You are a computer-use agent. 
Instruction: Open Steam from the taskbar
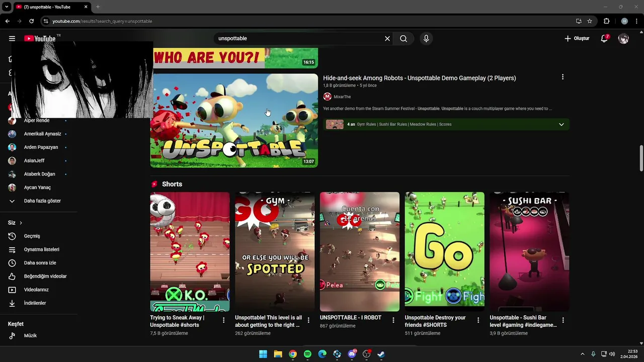click(381, 354)
